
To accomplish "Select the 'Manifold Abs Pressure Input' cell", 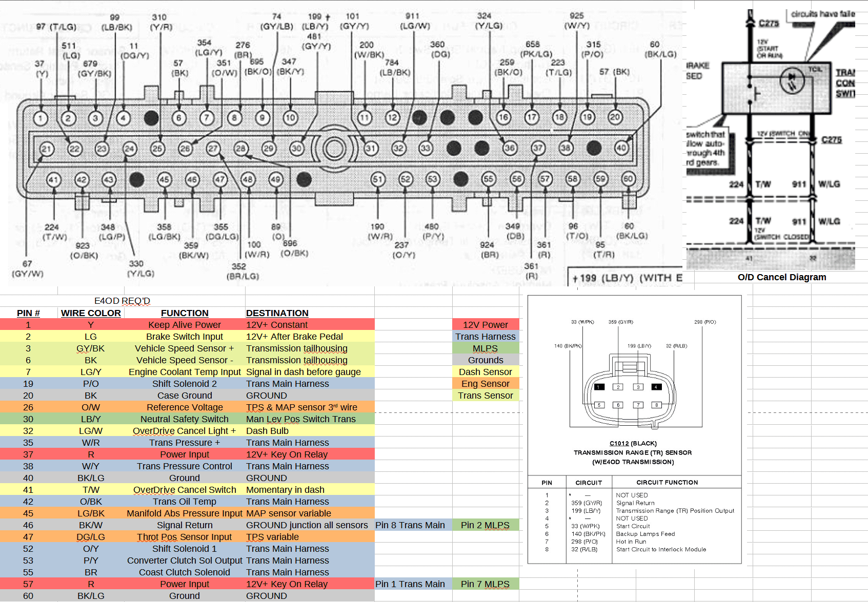I will 185,513.
